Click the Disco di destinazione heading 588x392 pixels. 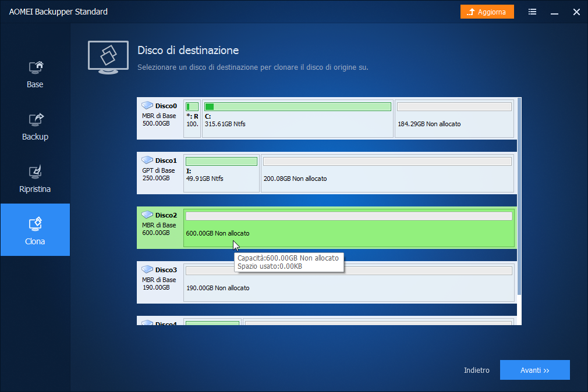188,50
